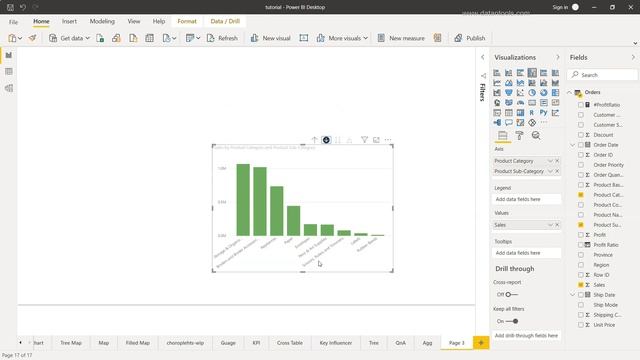The width and height of the screenshot is (640, 360).
Task: Check the Profit field checkbox
Action: [580, 235]
